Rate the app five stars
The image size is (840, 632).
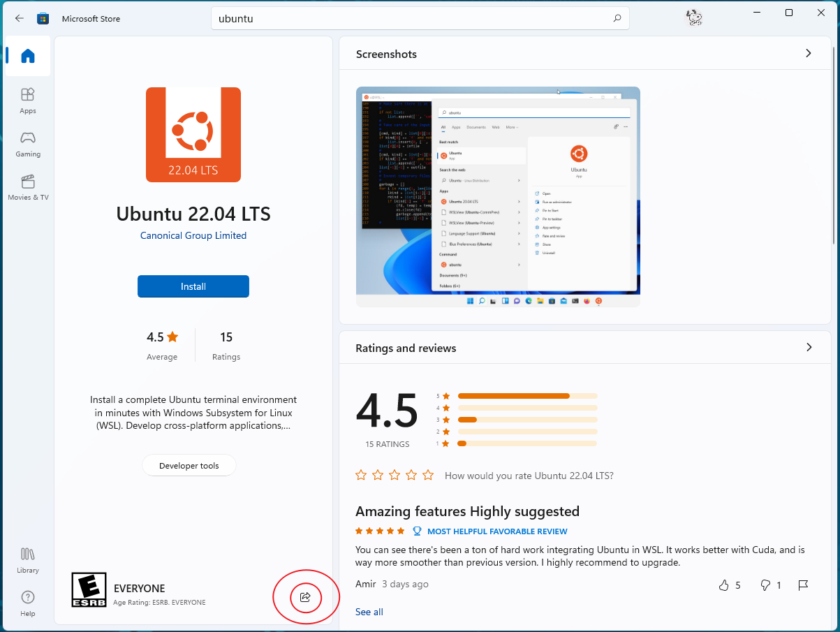coord(428,476)
